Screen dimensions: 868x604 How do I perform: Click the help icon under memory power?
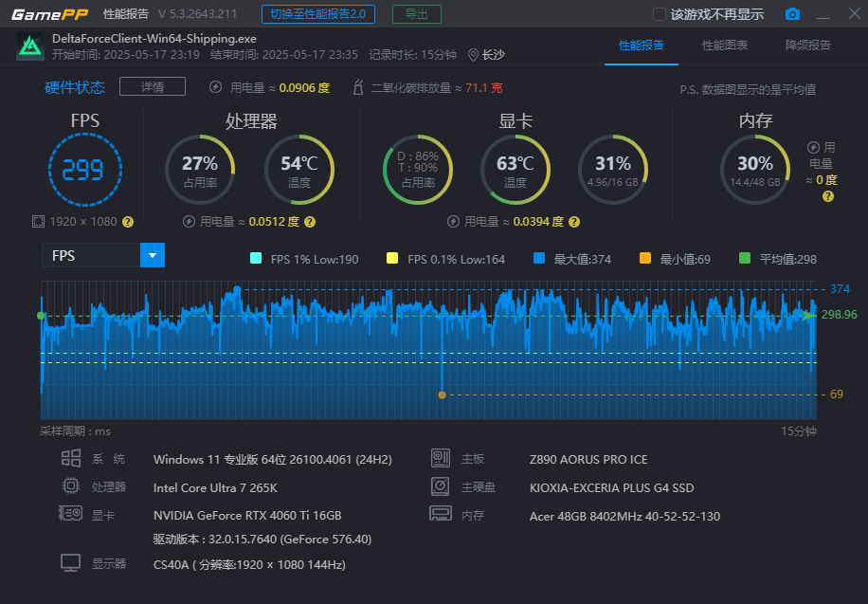828,196
